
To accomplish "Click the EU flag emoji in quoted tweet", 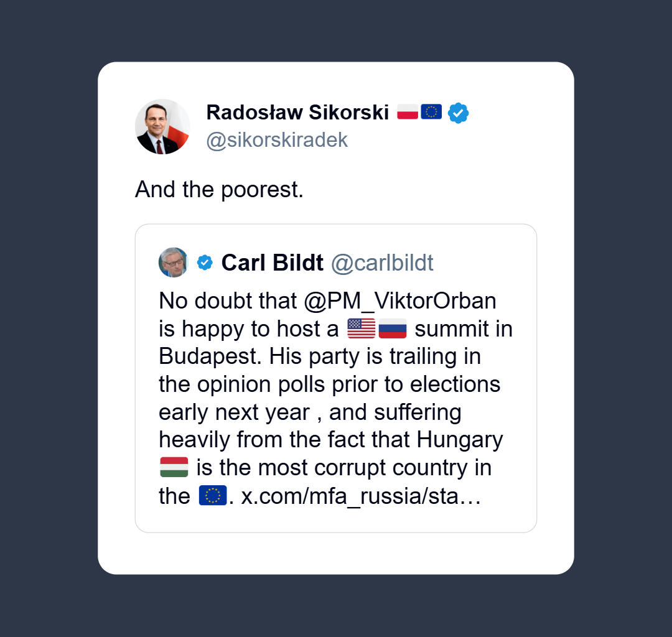I will (x=212, y=496).
